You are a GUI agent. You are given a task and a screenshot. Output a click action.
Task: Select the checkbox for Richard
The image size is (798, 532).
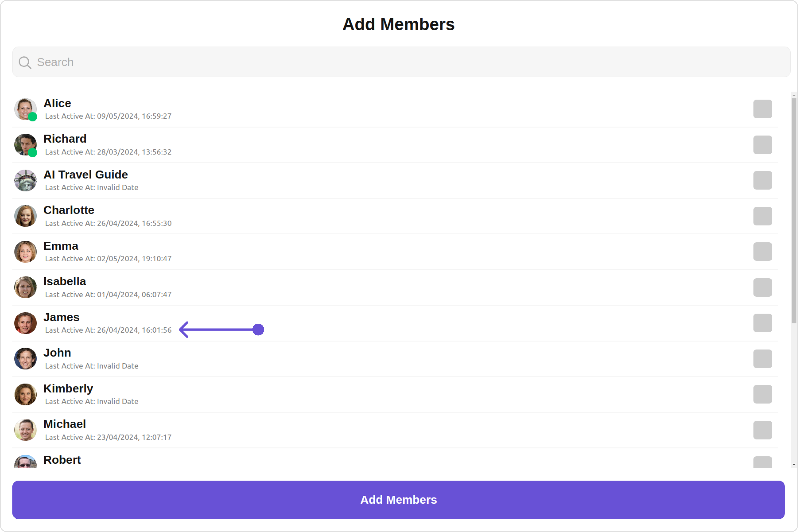762,145
